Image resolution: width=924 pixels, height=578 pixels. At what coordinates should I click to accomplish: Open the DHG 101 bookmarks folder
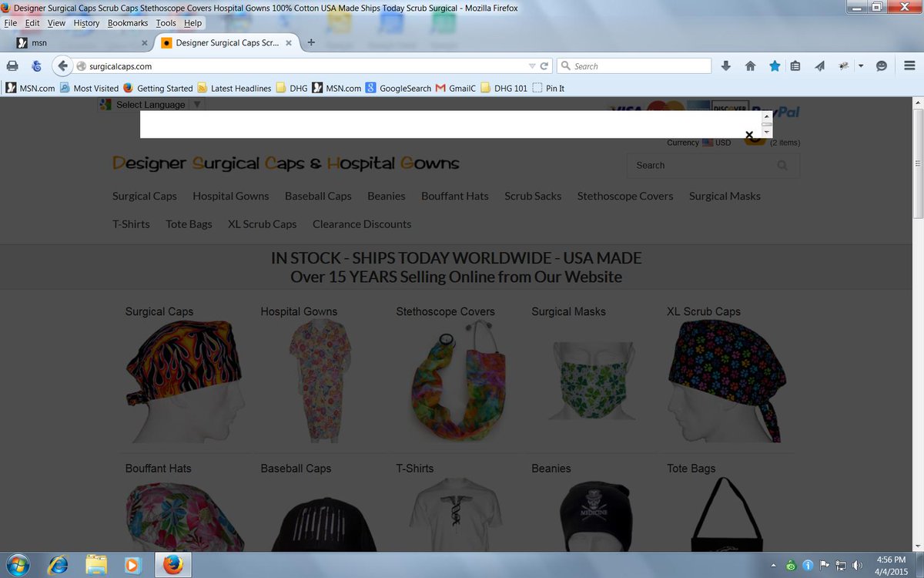[504, 89]
